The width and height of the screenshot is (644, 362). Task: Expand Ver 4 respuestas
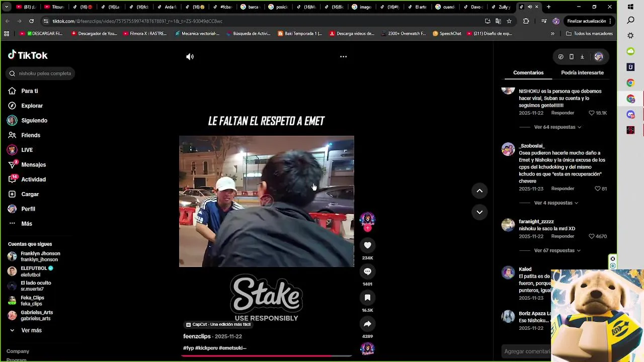pyautogui.click(x=556, y=203)
